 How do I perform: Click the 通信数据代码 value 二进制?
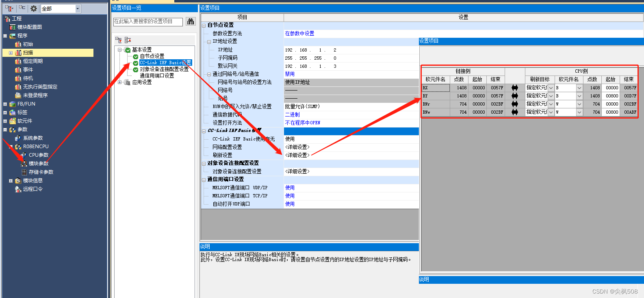click(x=293, y=115)
